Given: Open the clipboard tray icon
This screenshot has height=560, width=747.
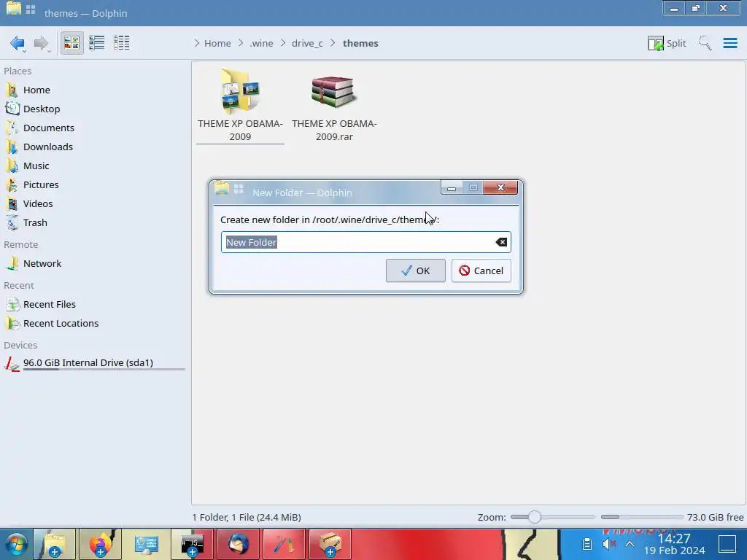Looking at the screenshot, I should [x=587, y=544].
